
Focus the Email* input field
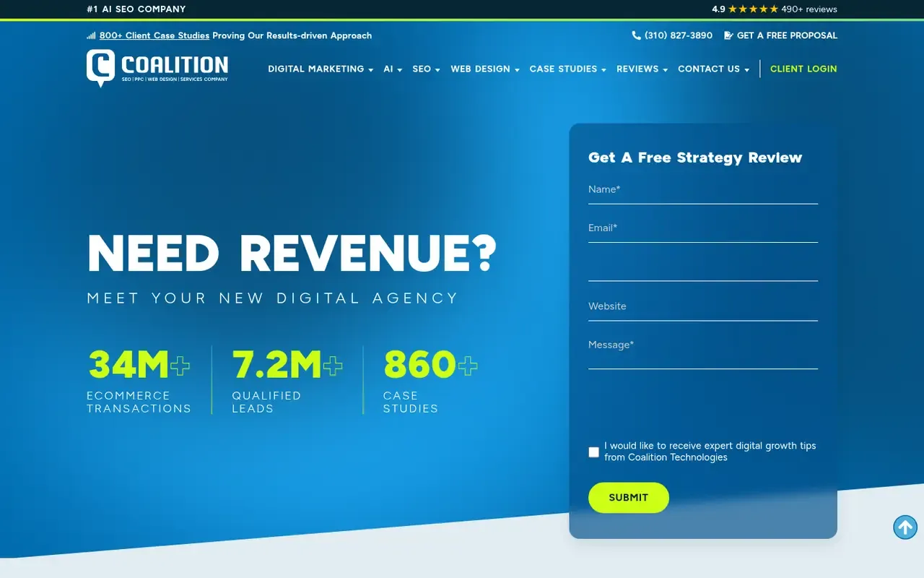click(703, 228)
